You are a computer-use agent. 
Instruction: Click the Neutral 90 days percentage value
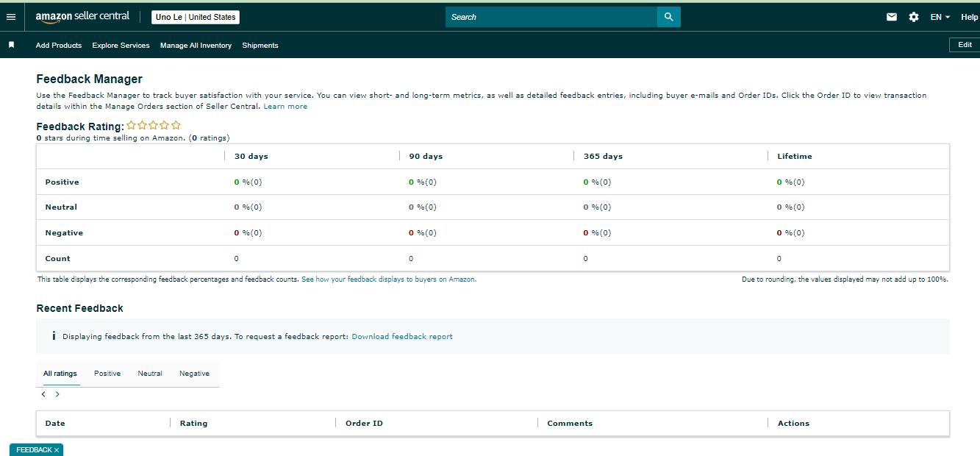click(x=422, y=207)
